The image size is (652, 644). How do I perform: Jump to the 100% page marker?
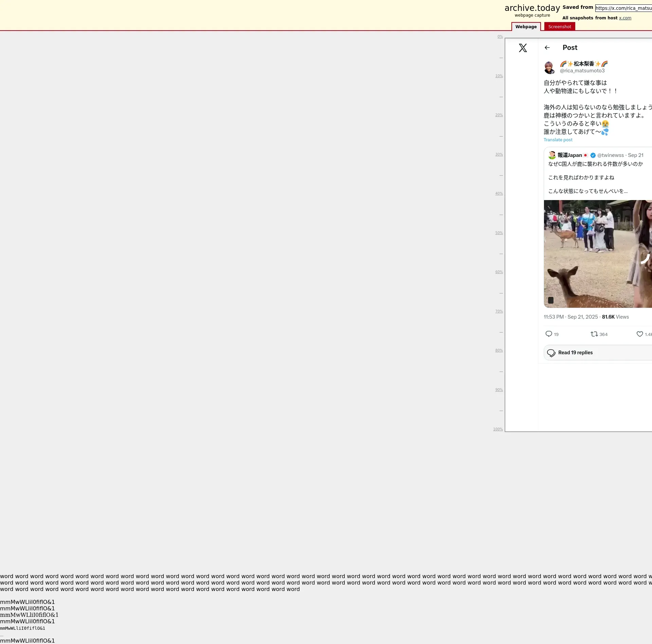[498, 429]
